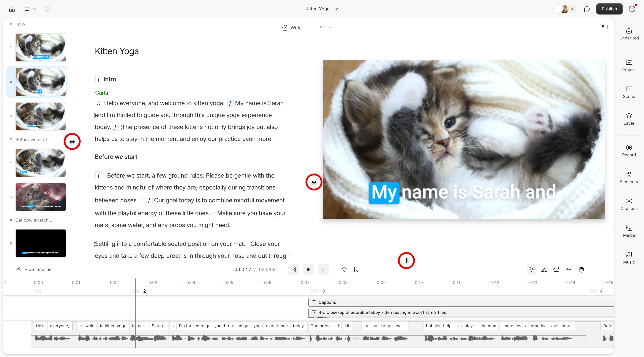Image resolution: width=644 pixels, height=357 pixels.
Task: Click the 0:05 mark on timeline ruler
Action: (228, 283)
